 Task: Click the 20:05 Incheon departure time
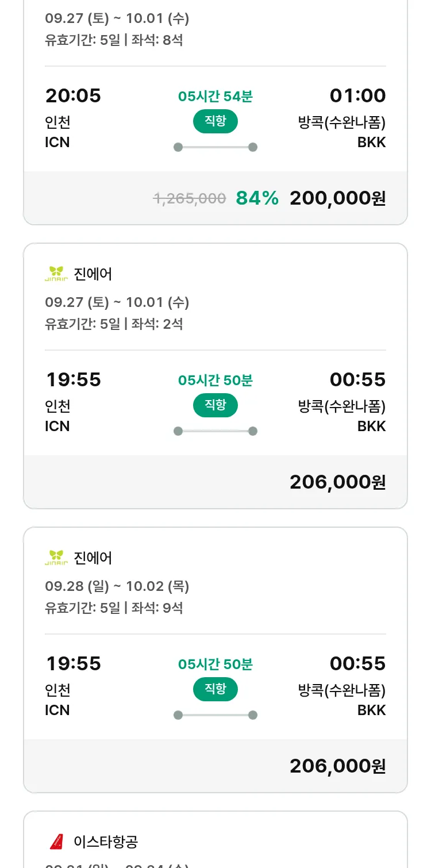(73, 96)
